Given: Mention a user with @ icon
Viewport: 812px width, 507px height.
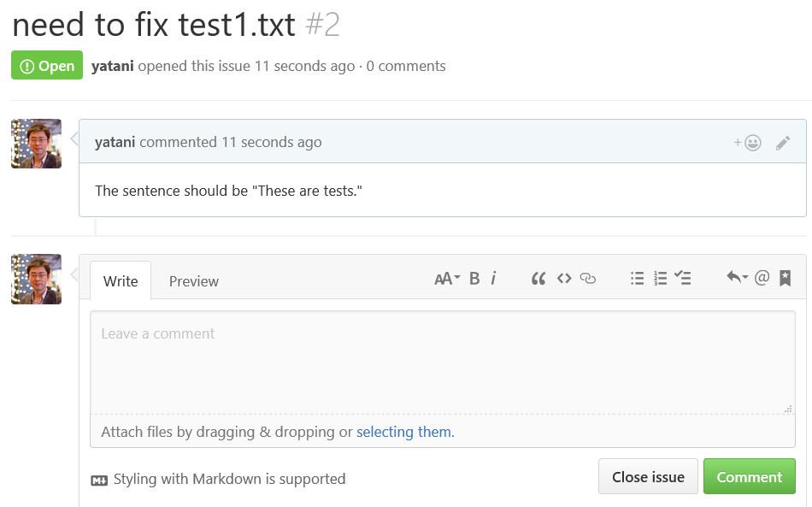Looking at the screenshot, I should (x=762, y=278).
